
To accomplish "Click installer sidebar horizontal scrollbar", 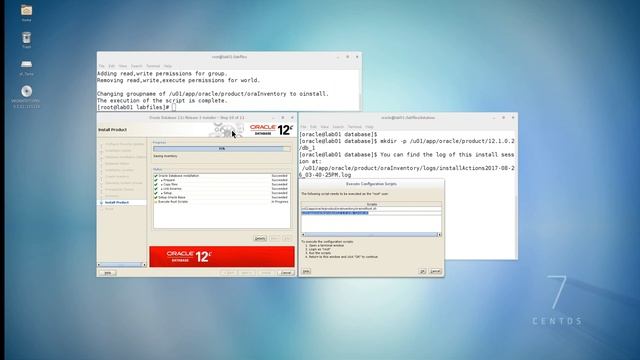I will [x=121, y=265].
